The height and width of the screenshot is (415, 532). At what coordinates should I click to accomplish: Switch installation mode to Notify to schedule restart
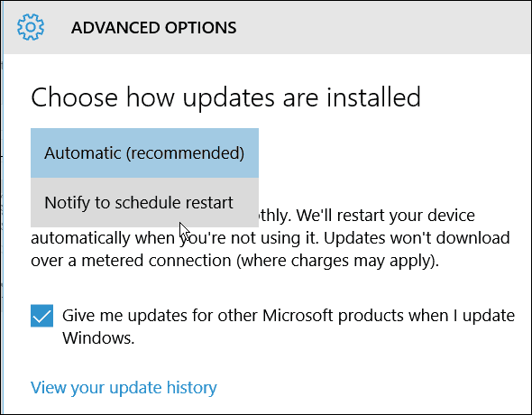point(144,202)
